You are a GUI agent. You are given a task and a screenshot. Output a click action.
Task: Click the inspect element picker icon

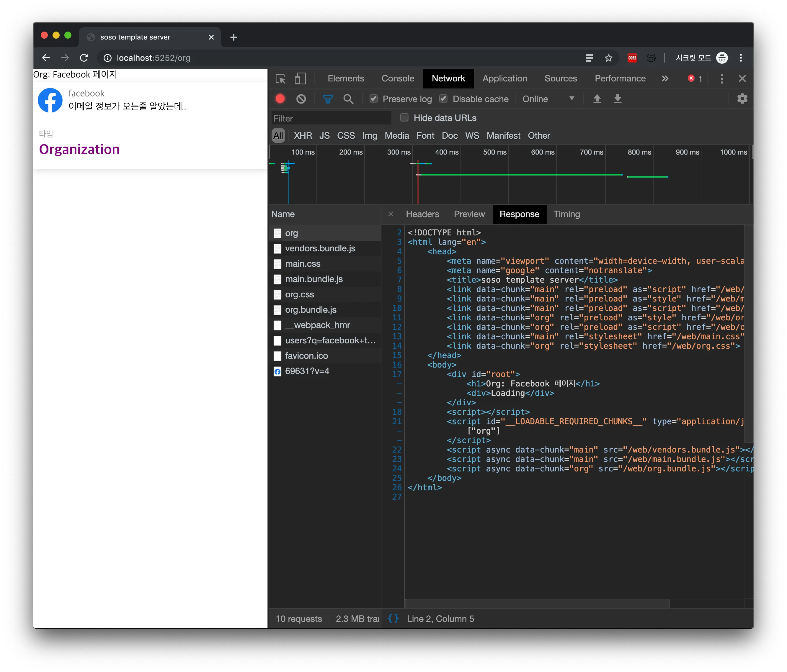tap(280, 78)
